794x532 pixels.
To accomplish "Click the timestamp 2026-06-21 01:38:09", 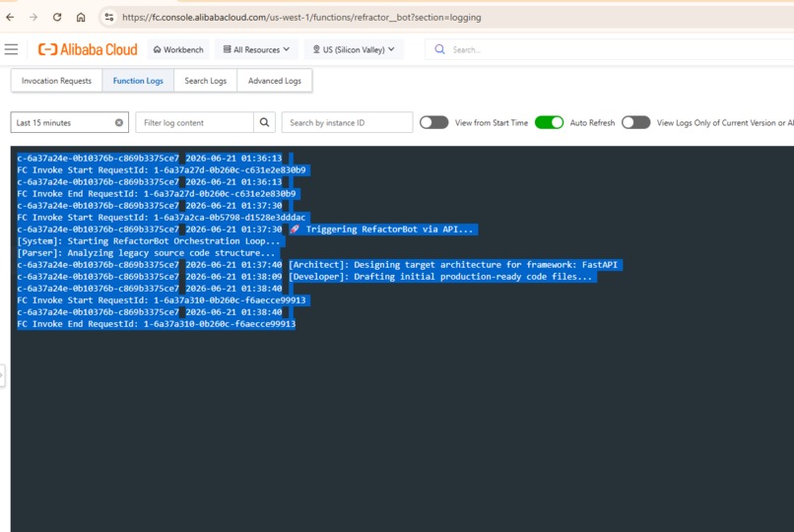I will tap(233, 277).
